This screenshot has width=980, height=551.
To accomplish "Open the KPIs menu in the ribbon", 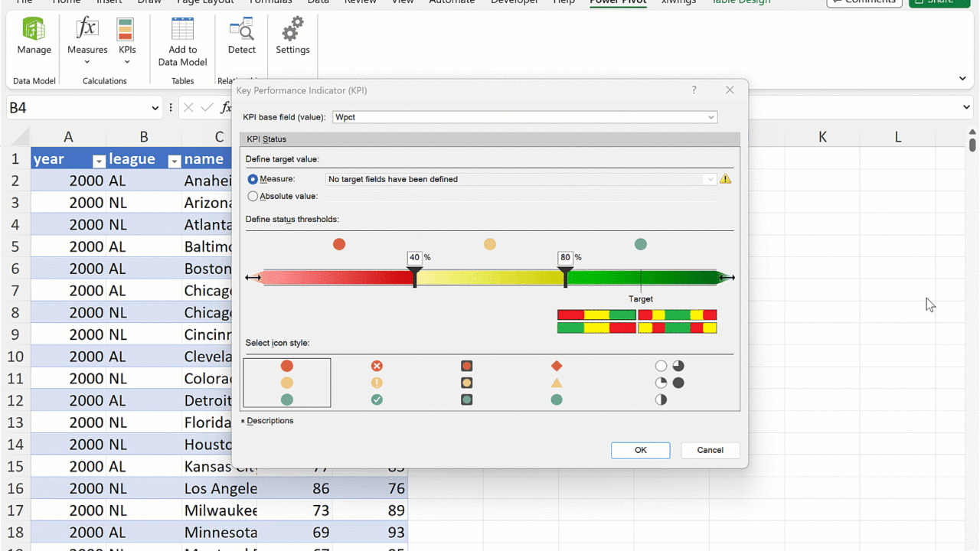I will [x=127, y=42].
